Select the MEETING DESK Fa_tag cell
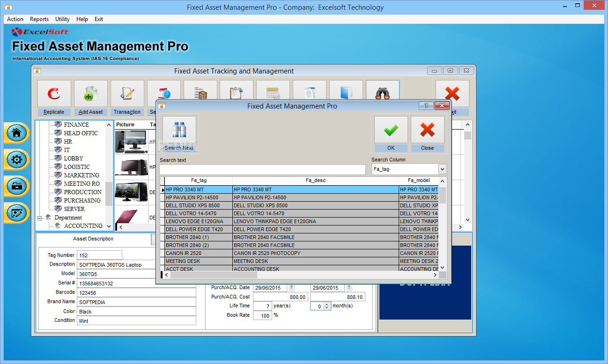The width and height of the screenshot is (608, 364). (x=199, y=262)
